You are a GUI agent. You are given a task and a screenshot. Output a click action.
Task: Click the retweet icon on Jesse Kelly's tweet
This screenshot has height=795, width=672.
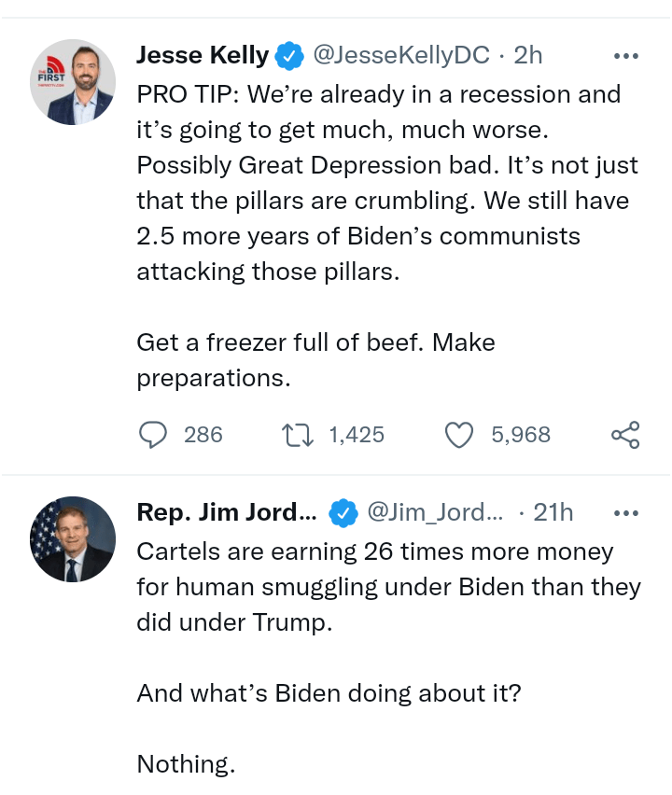coord(298,435)
